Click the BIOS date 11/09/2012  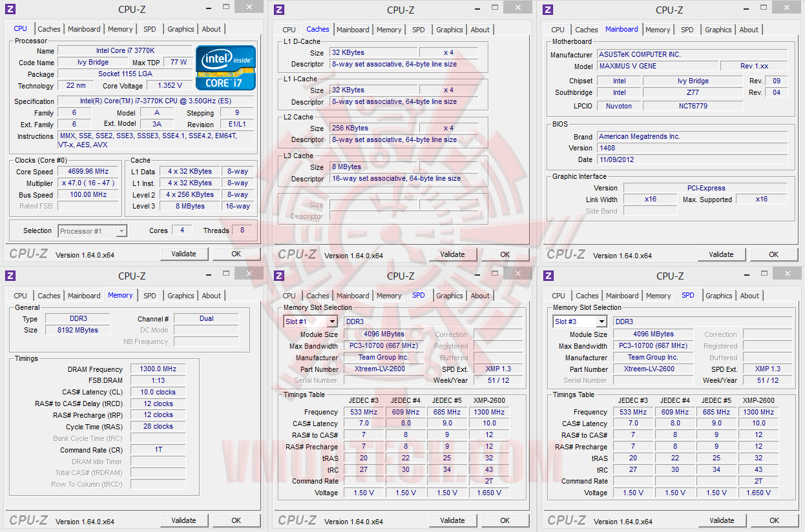692,159
